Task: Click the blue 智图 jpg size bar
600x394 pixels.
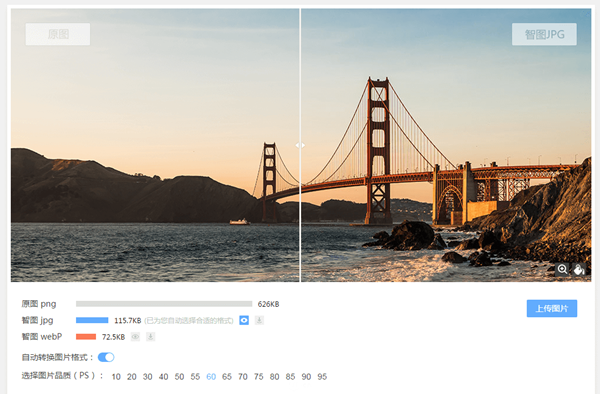Action: 92,320
